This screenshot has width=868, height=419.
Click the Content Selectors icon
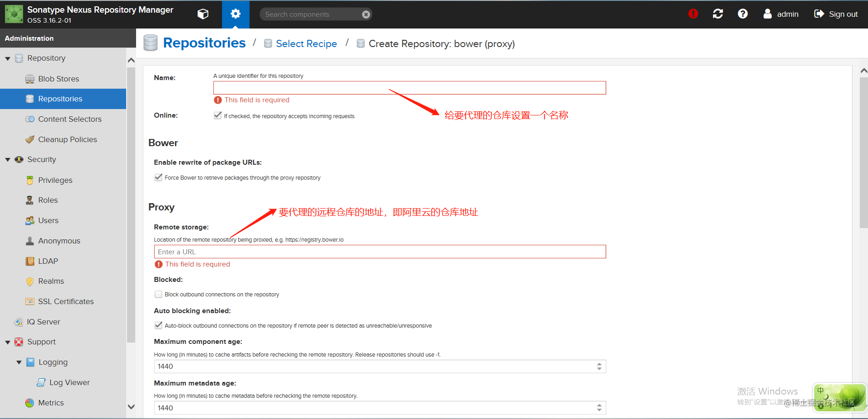pos(30,119)
